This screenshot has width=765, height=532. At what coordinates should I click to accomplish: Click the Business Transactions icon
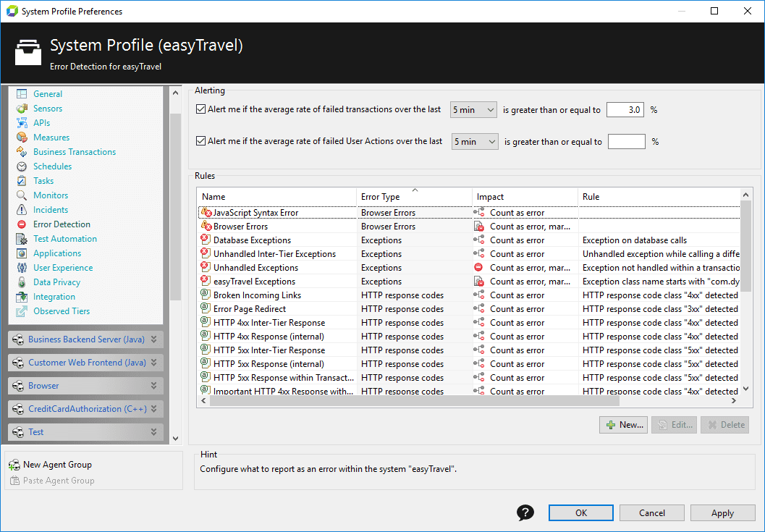[22, 152]
